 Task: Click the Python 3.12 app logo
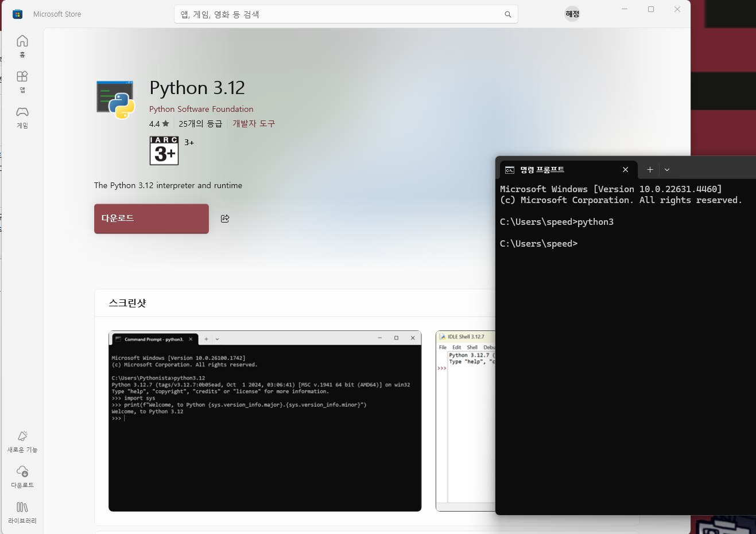coord(115,100)
